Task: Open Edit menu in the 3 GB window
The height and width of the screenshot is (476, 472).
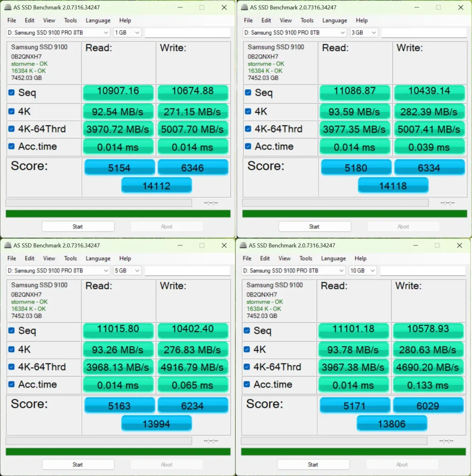Action: point(266,20)
